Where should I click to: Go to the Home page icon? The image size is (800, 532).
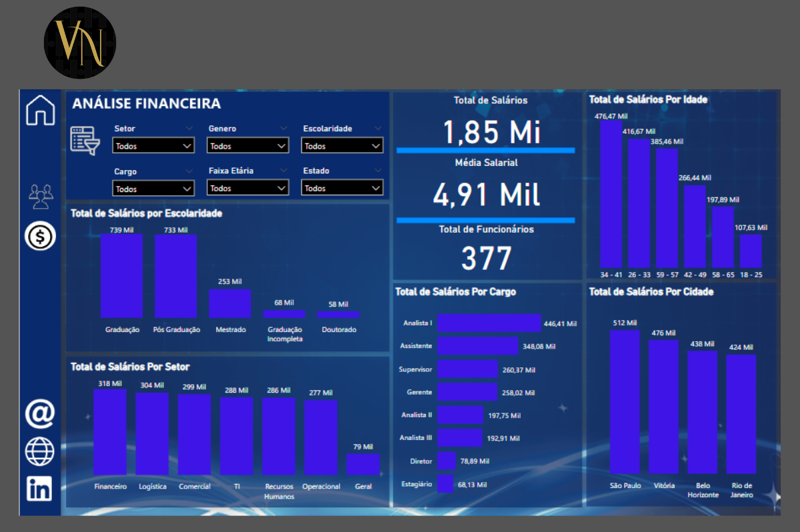[40, 110]
